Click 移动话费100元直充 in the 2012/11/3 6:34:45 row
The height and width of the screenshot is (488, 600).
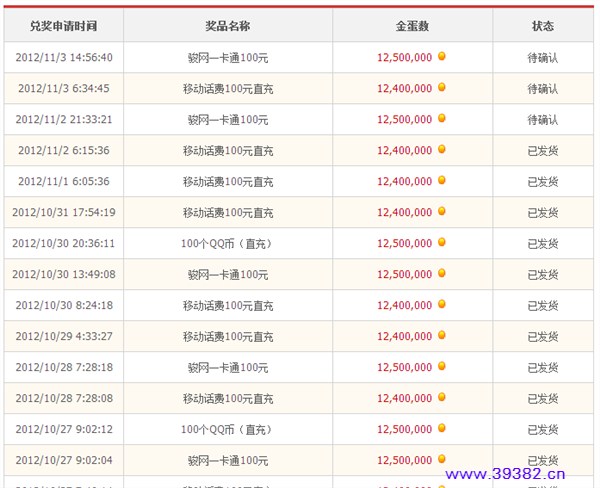[228, 89]
